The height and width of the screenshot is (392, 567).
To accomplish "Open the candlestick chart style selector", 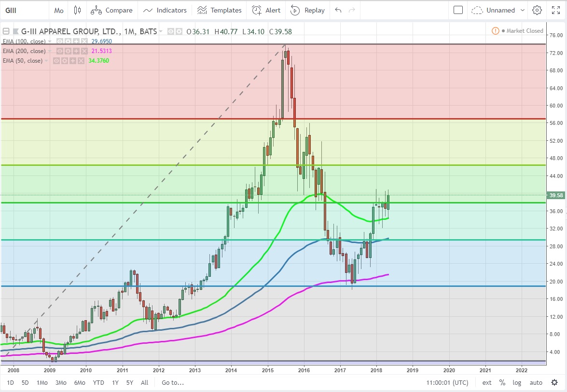I will (x=77, y=10).
